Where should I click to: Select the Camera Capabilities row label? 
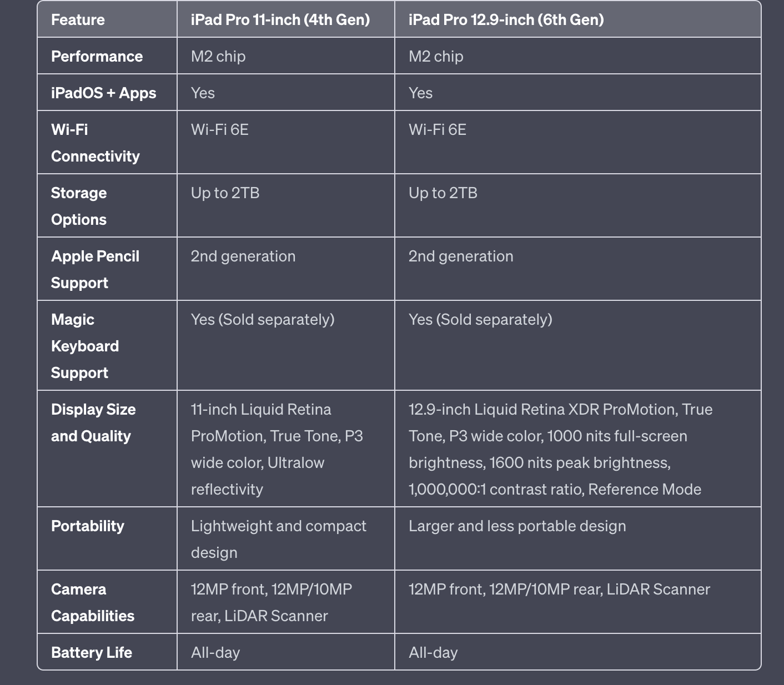coord(93,602)
